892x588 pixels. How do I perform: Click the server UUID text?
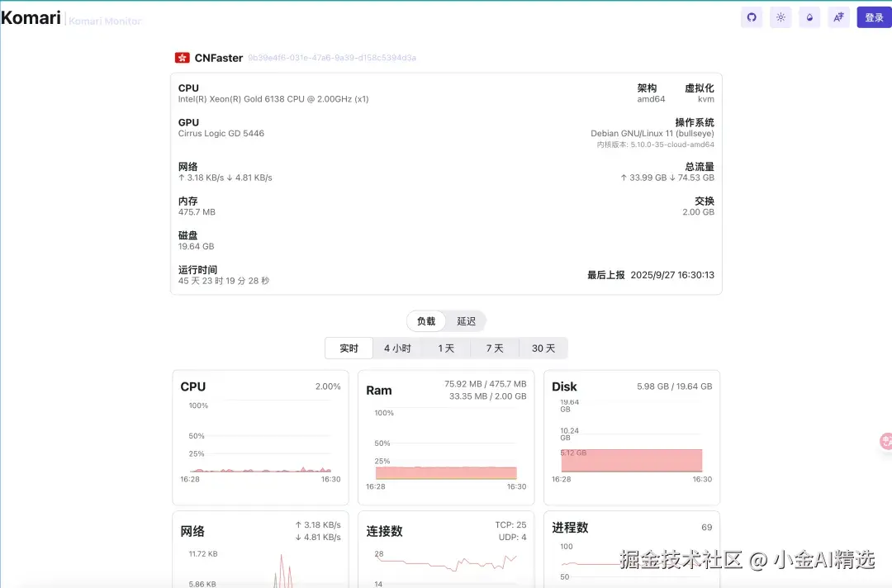click(x=332, y=58)
